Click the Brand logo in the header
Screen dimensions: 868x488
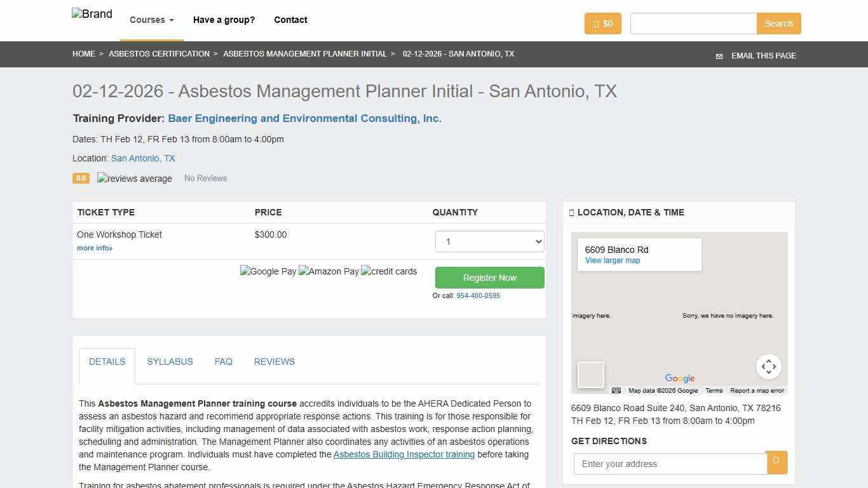(92, 13)
